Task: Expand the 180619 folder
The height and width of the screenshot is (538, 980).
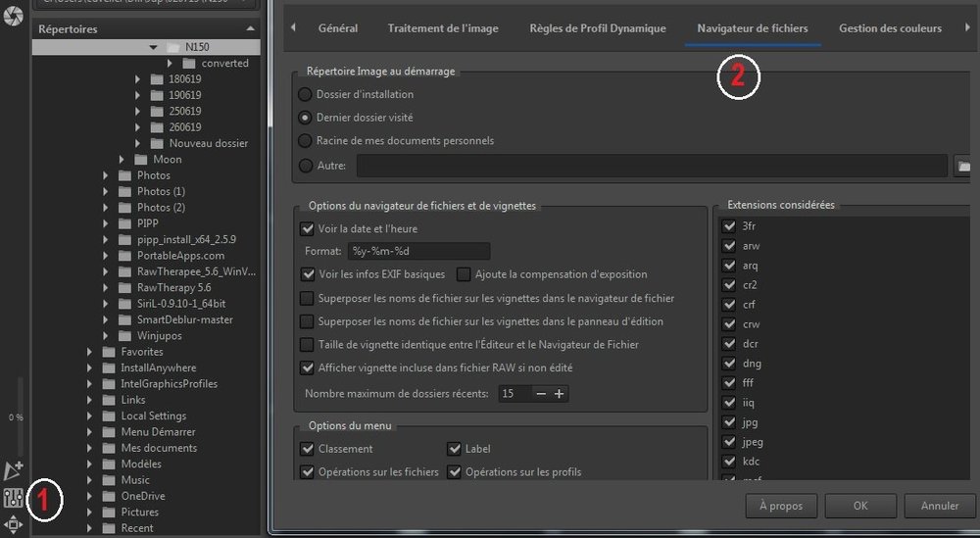Action: tap(137, 79)
